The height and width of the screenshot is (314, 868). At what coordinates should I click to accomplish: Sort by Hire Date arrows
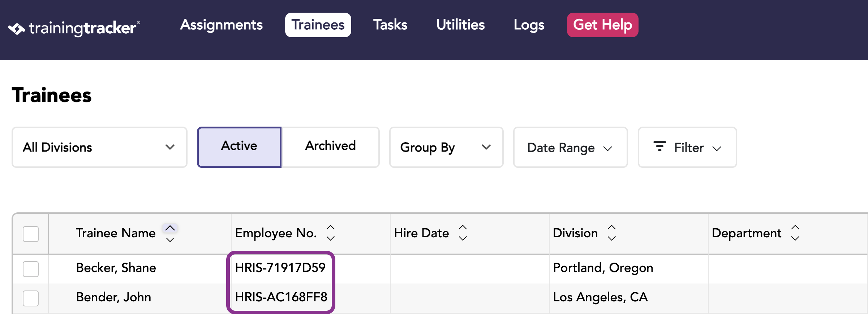(x=463, y=233)
